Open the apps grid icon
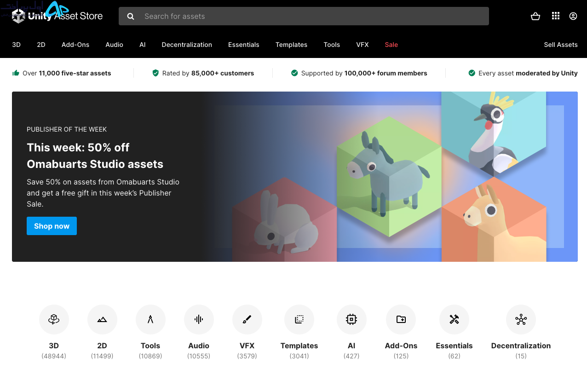 (556, 16)
